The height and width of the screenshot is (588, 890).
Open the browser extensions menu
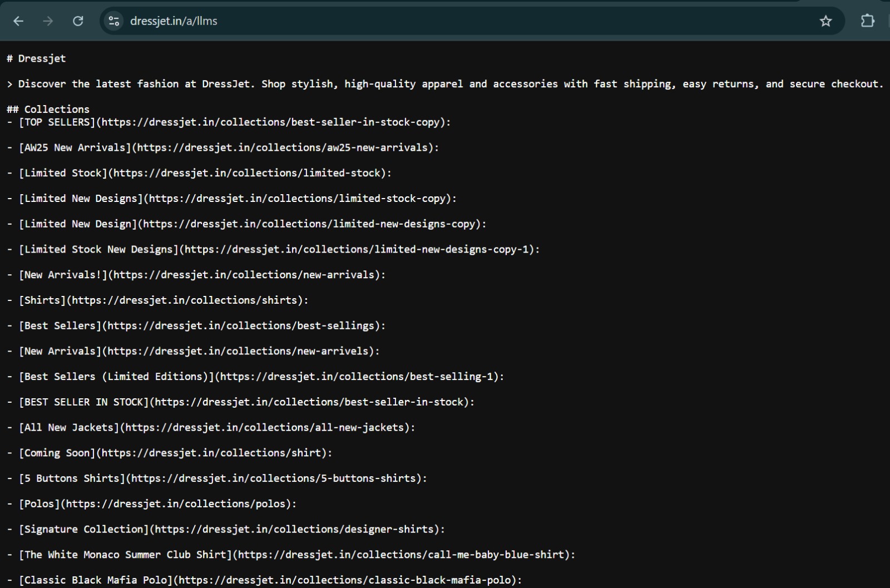pyautogui.click(x=867, y=21)
